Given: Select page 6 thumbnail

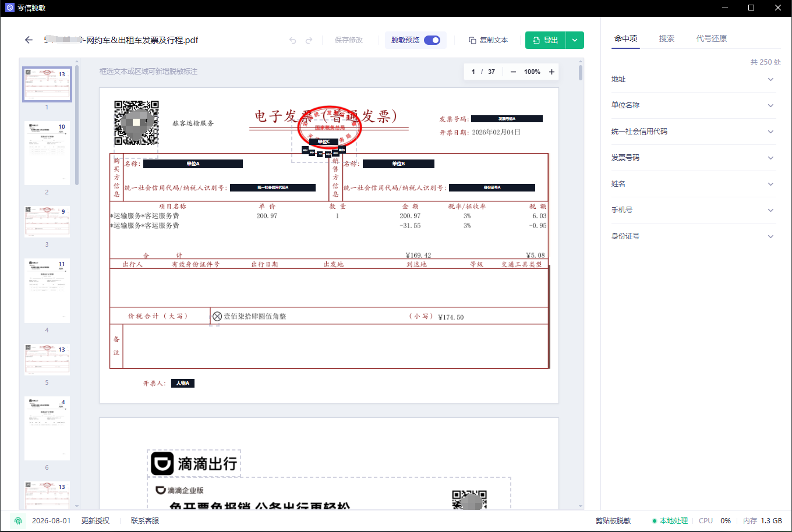Looking at the screenshot, I should tap(47, 428).
